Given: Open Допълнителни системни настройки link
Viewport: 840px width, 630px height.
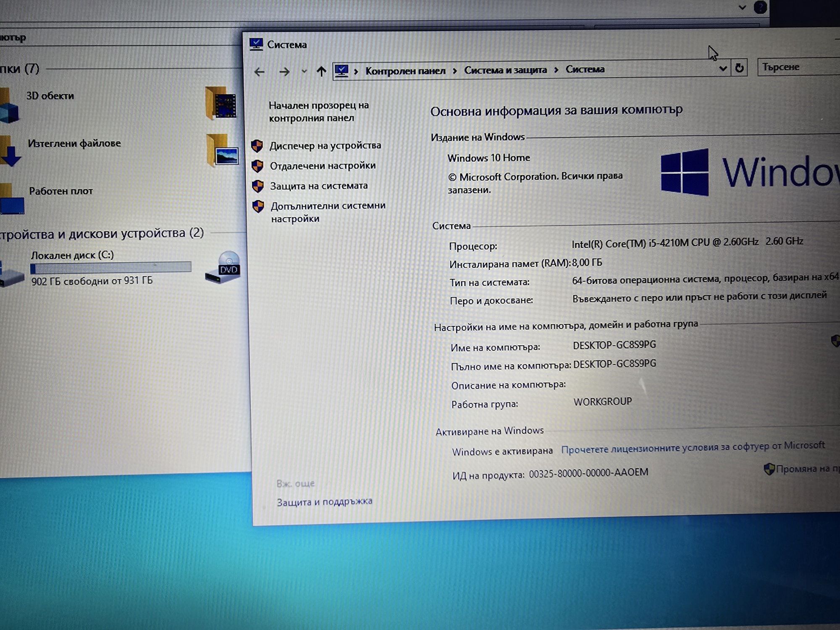Looking at the screenshot, I should tap(328, 212).
